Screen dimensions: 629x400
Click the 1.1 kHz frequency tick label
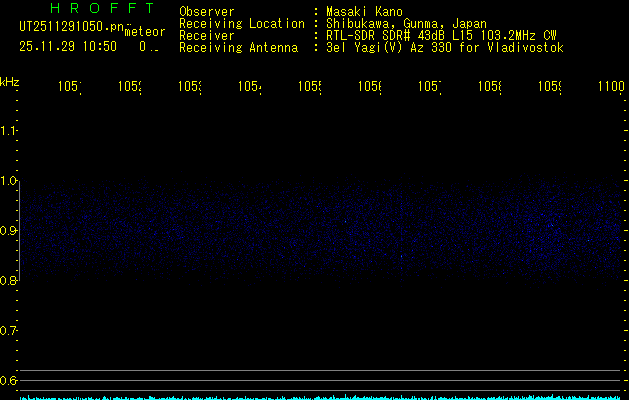[9, 131]
